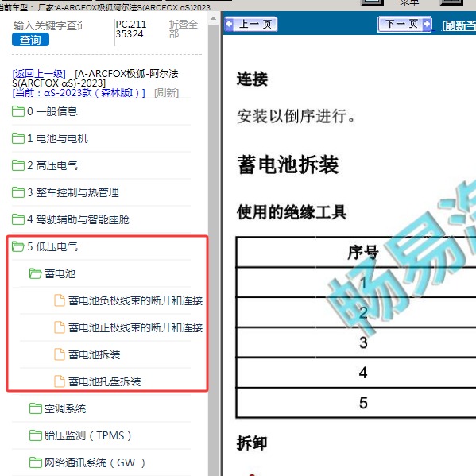Click the 刷新 link beside current model
This screenshot has height=476, width=476.
166,93
